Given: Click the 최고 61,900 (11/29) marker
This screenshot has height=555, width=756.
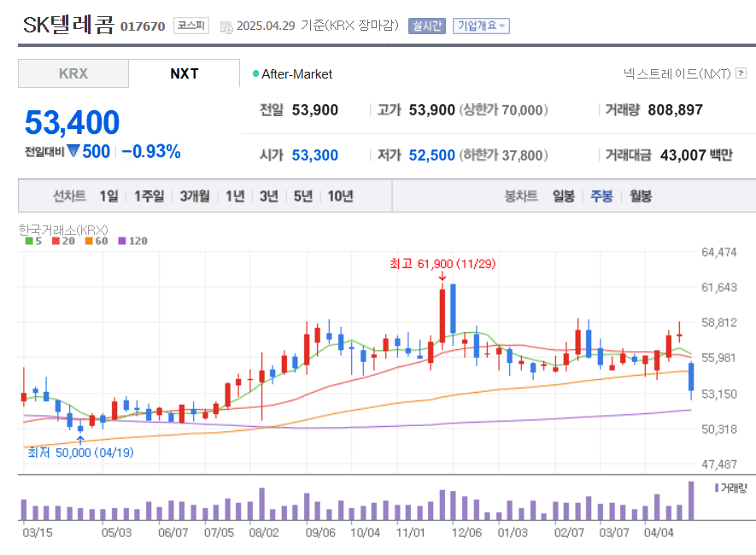Looking at the screenshot, I should 442,264.
